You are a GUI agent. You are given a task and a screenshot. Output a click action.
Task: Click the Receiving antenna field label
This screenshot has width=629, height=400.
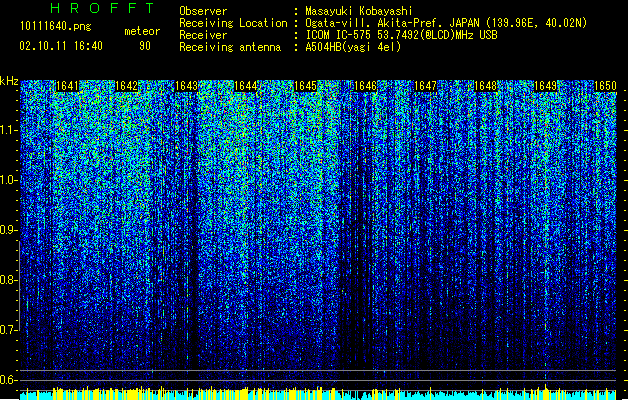(x=230, y=47)
